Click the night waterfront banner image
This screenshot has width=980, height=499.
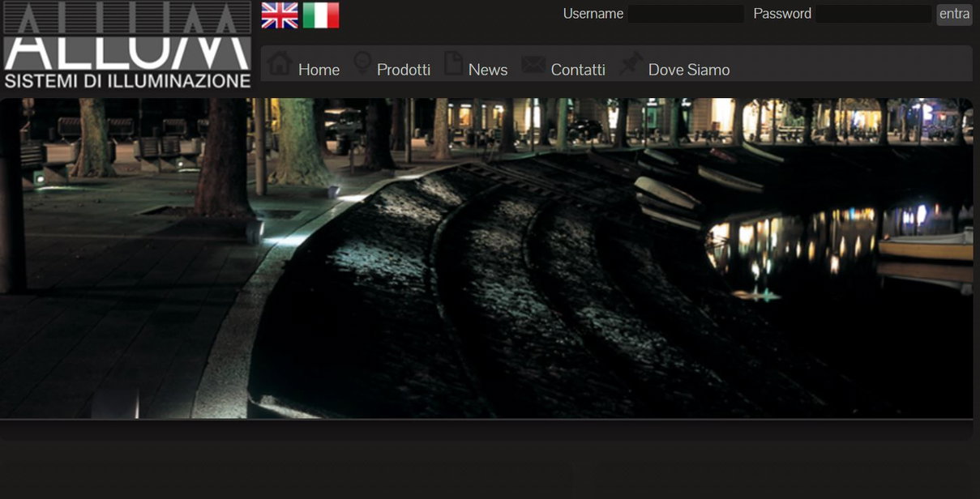pyautogui.click(x=486, y=258)
